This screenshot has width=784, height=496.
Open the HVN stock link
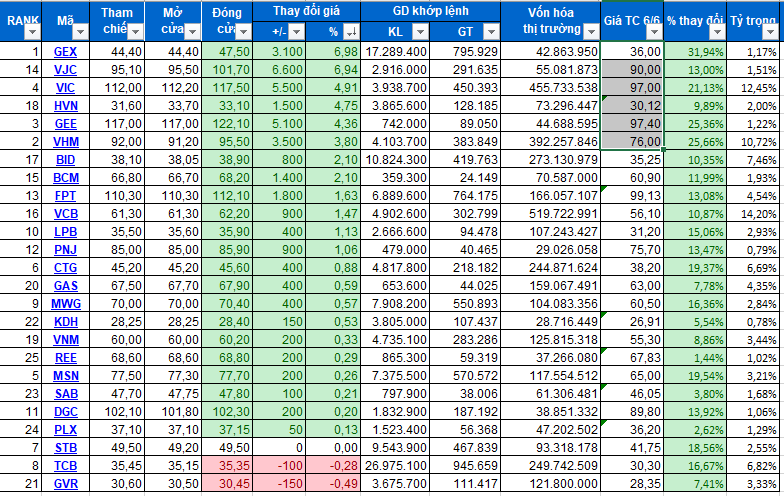pos(66,106)
